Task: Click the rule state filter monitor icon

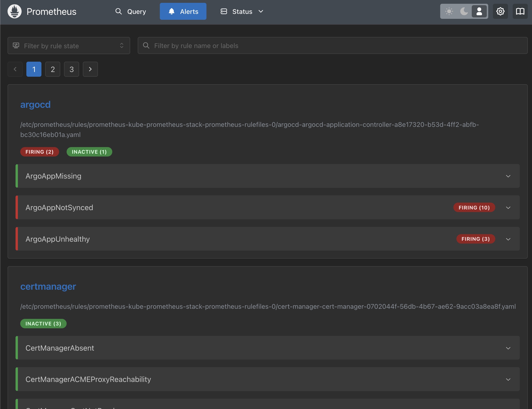Action: (16, 45)
